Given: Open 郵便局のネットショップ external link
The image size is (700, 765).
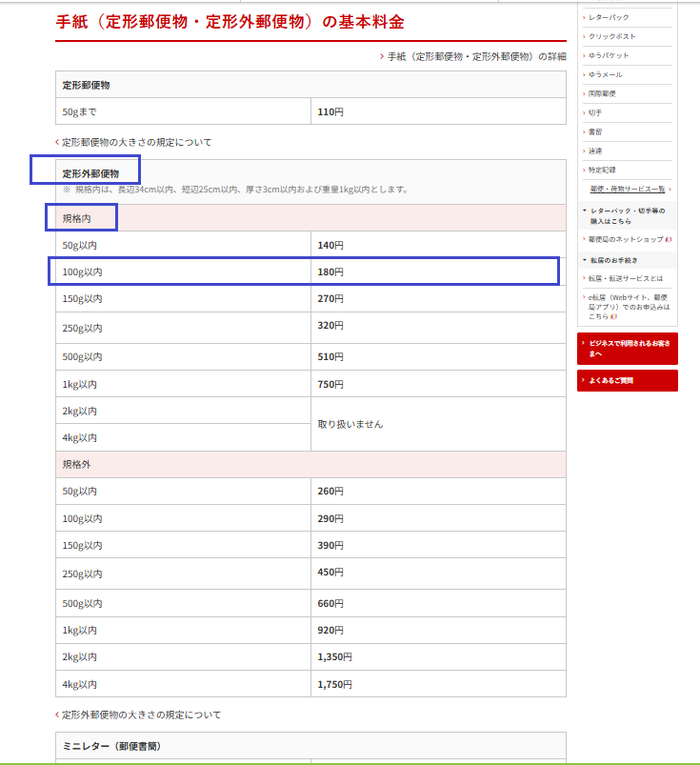Looking at the screenshot, I should point(628,239).
